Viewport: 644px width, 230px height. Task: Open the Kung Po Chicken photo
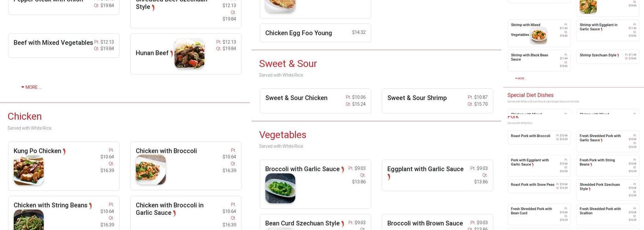click(x=29, y=170)
